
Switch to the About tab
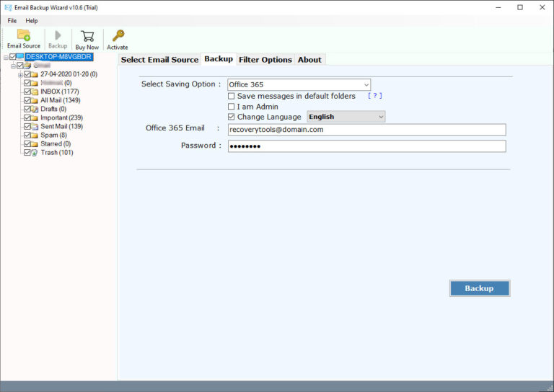(x=309, y=60)
